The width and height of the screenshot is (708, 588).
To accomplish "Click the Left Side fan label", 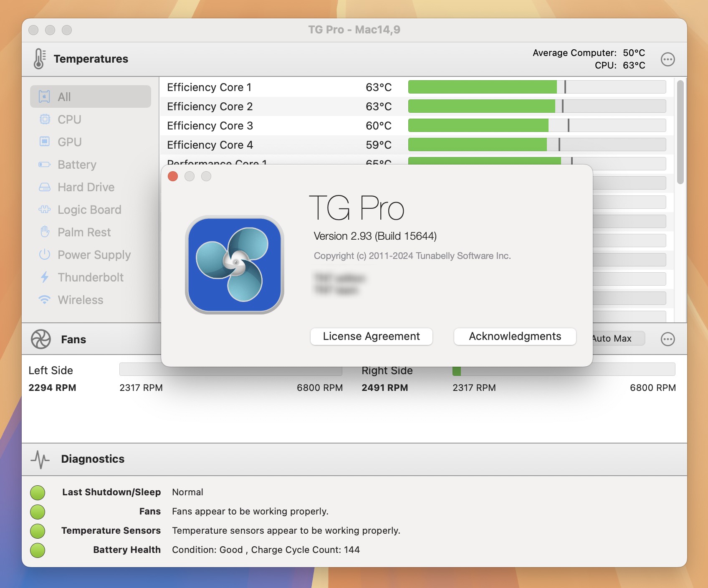I will [51, 370].
